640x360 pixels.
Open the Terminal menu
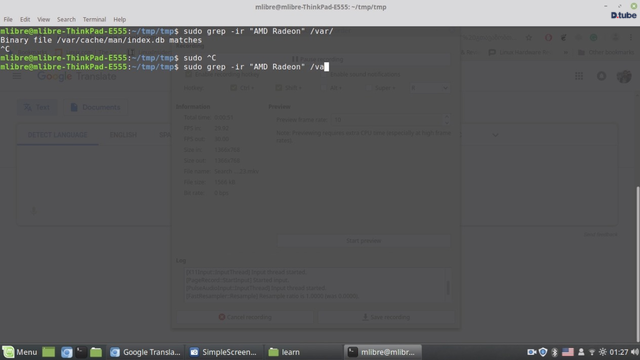(94, 19)
